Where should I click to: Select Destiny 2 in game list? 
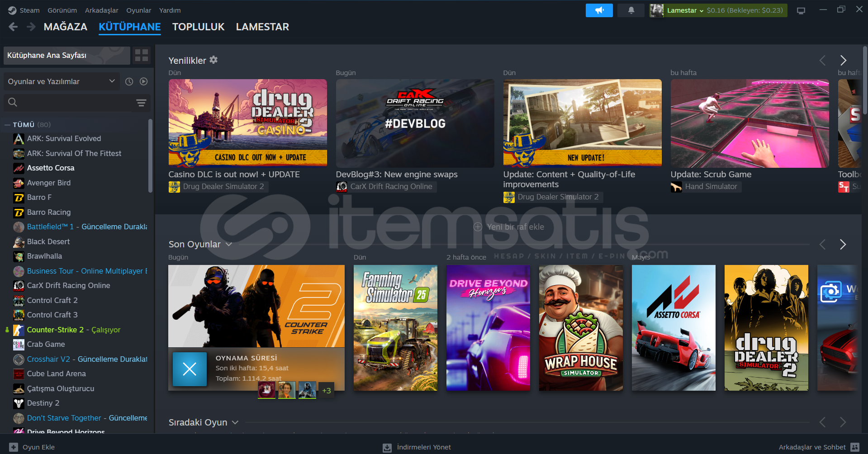click(x=43, y=403)
